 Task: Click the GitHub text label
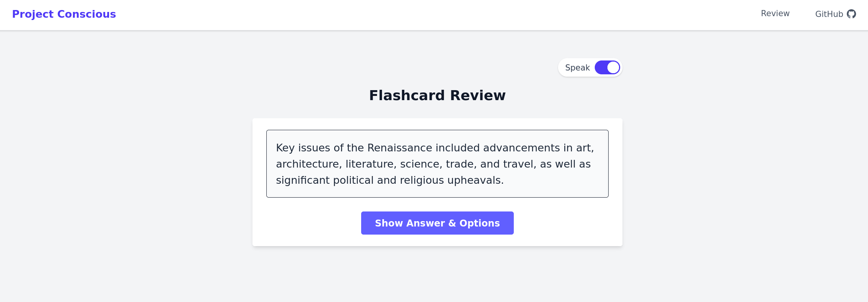(829, 14)
